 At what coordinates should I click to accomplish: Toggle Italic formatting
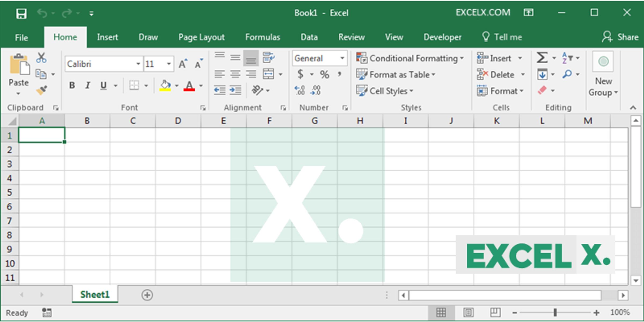[87, 86]
